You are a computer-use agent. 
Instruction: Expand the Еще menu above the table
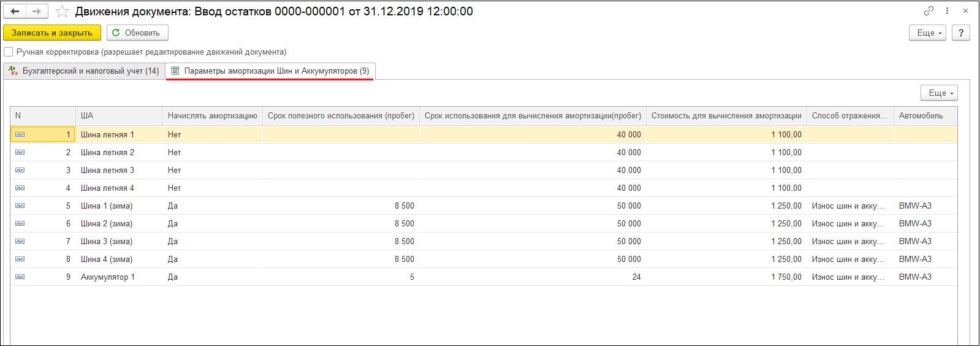pos(938,93)
